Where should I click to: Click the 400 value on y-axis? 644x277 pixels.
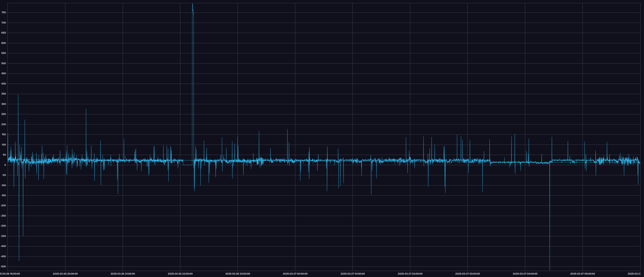4,84
